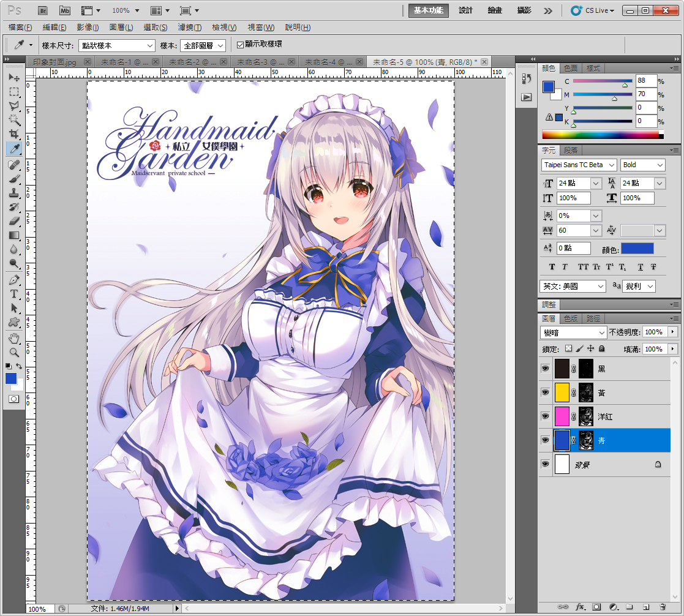Select the Healing Brush tool
Image resolution: width=684 pixels, height=616 pixels.
14,165
